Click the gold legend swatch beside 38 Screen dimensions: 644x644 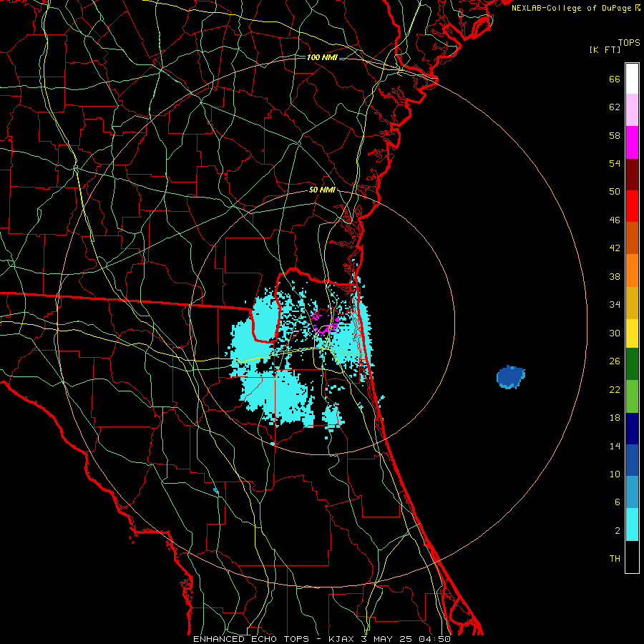tap(632, 303)
